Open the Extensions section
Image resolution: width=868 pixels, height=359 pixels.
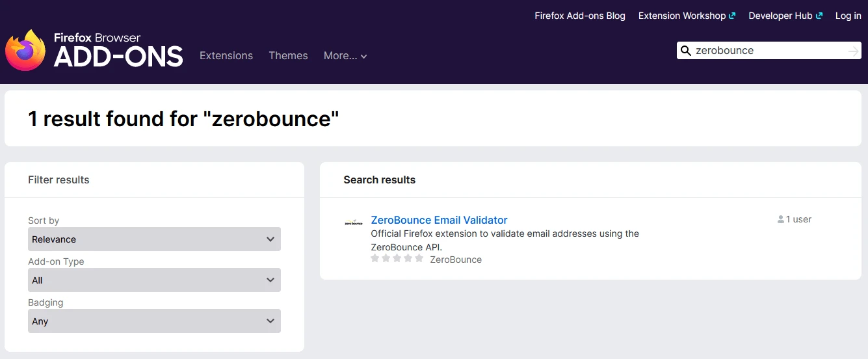pos(226,56)
